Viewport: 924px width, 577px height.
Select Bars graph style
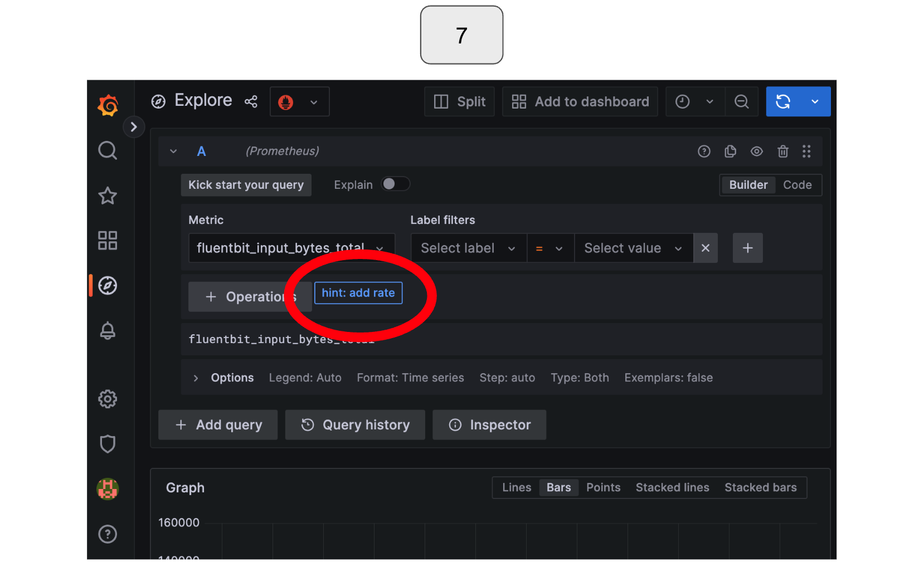click(x=558, y=487)
